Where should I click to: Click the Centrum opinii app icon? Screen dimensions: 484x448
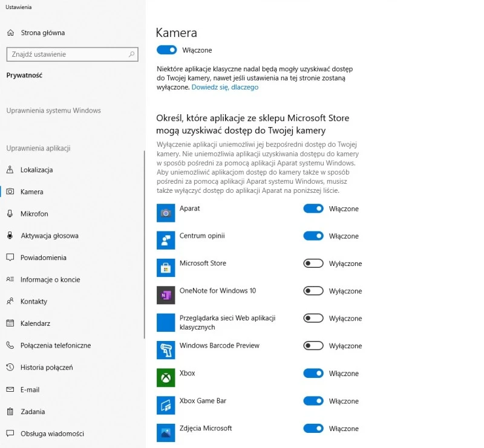[166, 240]
